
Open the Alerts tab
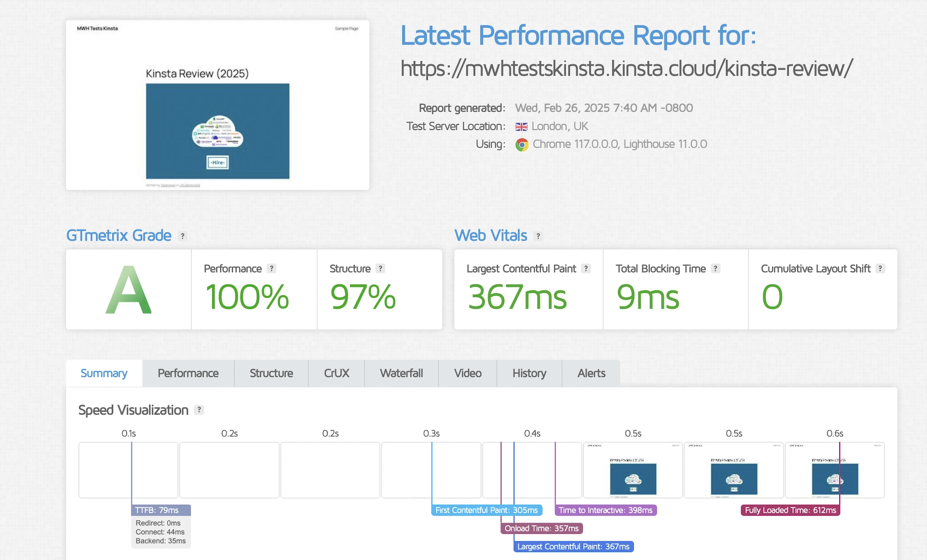pyautogui.click(x=591, y=373)
